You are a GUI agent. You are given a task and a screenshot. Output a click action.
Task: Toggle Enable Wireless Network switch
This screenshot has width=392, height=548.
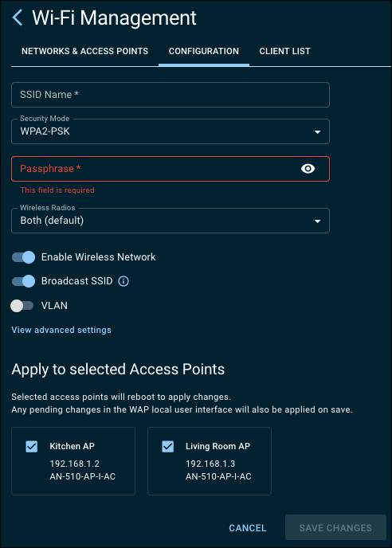pyautogui.click(x=23, y=257)
